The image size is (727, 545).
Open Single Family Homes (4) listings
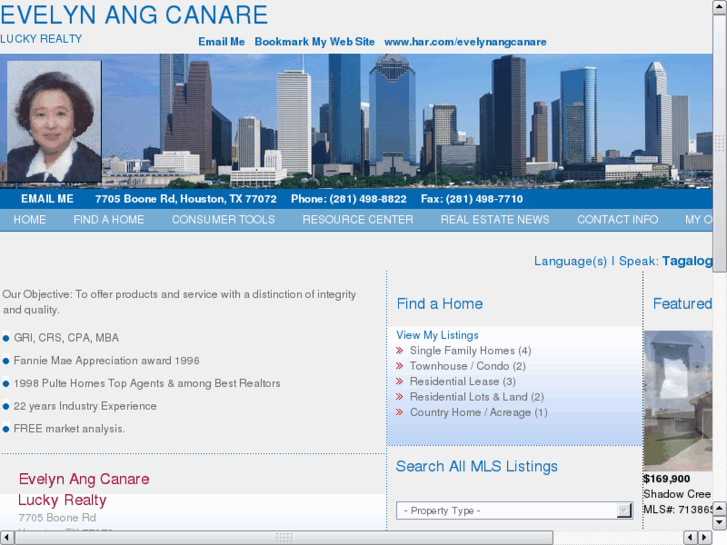coord(471,351)
